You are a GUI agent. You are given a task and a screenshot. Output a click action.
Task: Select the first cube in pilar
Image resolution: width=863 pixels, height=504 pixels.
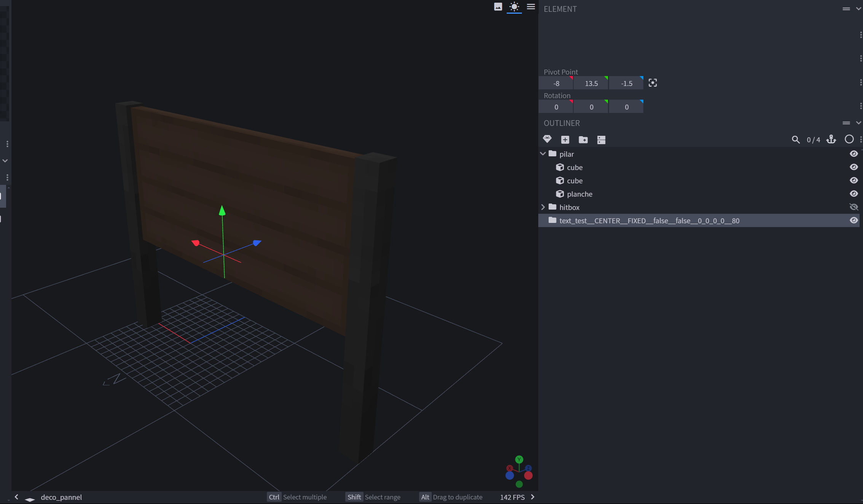tap(699, 167)
